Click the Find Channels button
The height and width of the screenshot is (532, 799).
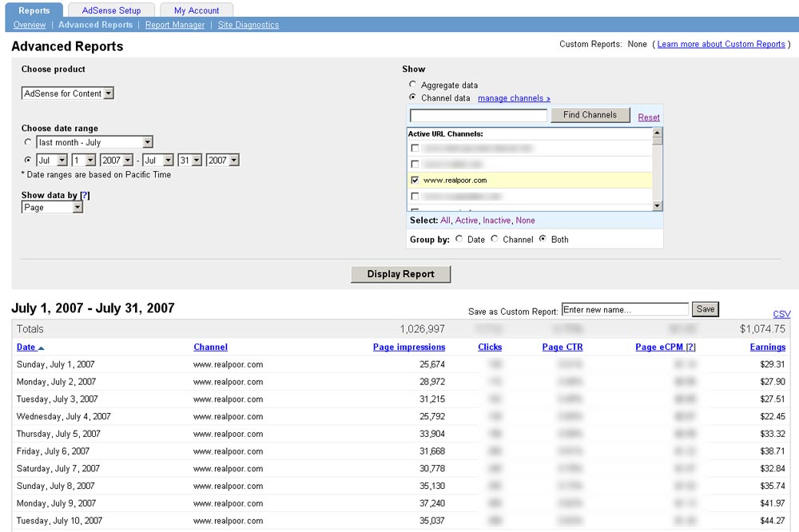[x=590, y=115]
